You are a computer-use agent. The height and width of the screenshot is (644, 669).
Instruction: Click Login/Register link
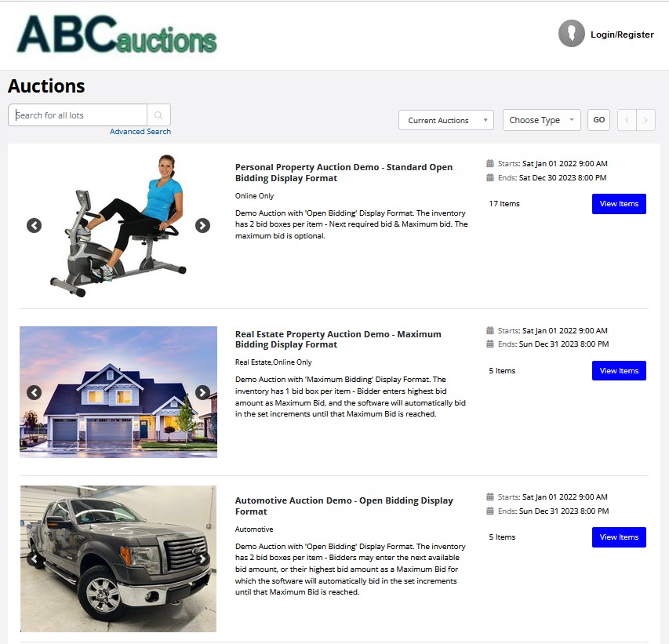622,35
